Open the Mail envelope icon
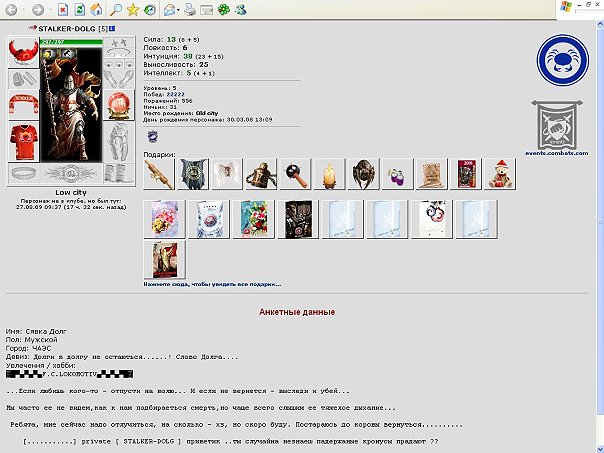 click(x=169, y=10)
